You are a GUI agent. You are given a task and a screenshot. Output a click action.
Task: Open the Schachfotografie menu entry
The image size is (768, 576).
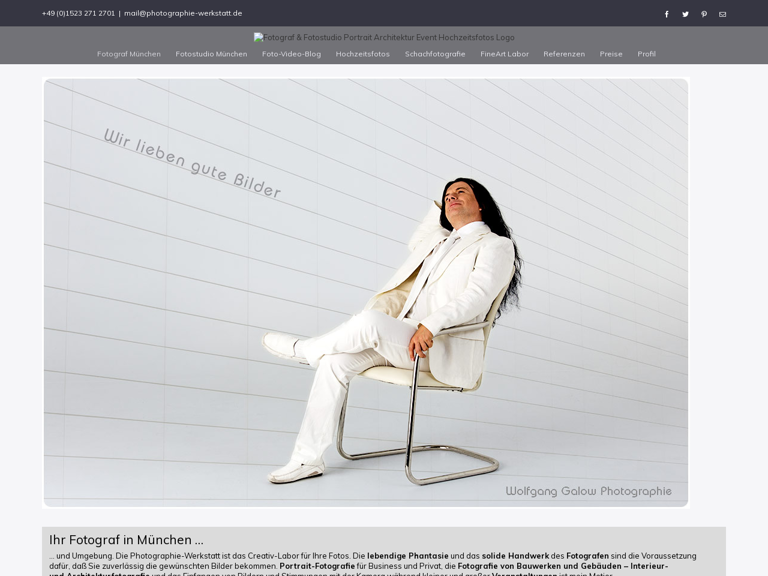point(435,54)
